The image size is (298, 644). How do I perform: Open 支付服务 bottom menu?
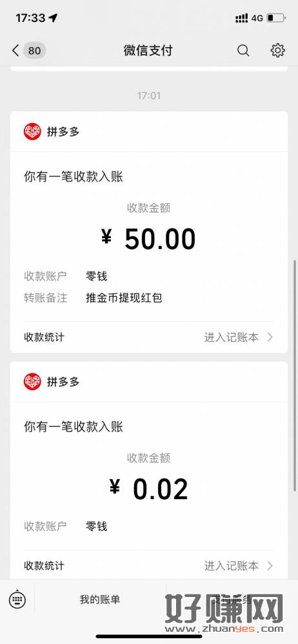click(x=232, y=600)
